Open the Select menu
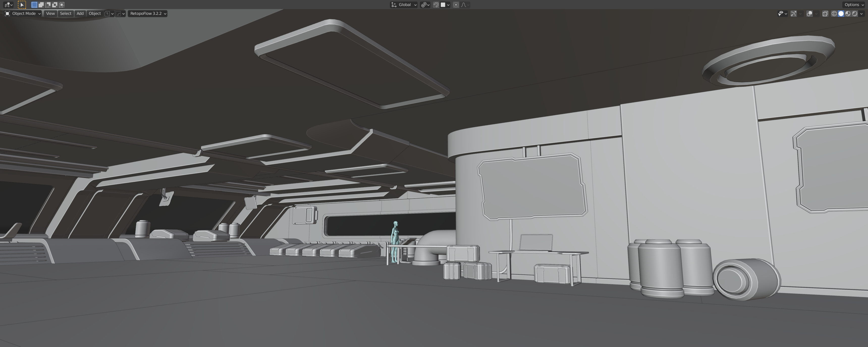Image resolution: width=868 pixels, height=347 pixels. (65, 13)
